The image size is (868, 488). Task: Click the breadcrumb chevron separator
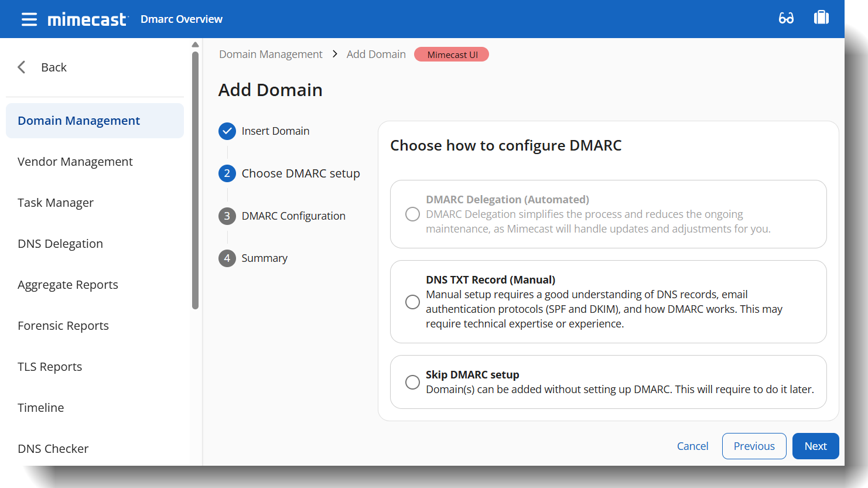[334, 54]
